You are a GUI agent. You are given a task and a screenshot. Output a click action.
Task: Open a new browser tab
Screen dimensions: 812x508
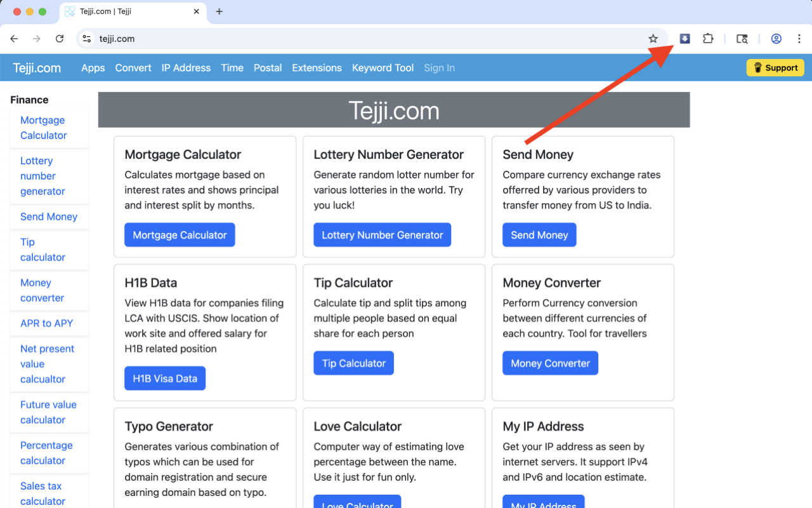[x=219, y=11]
